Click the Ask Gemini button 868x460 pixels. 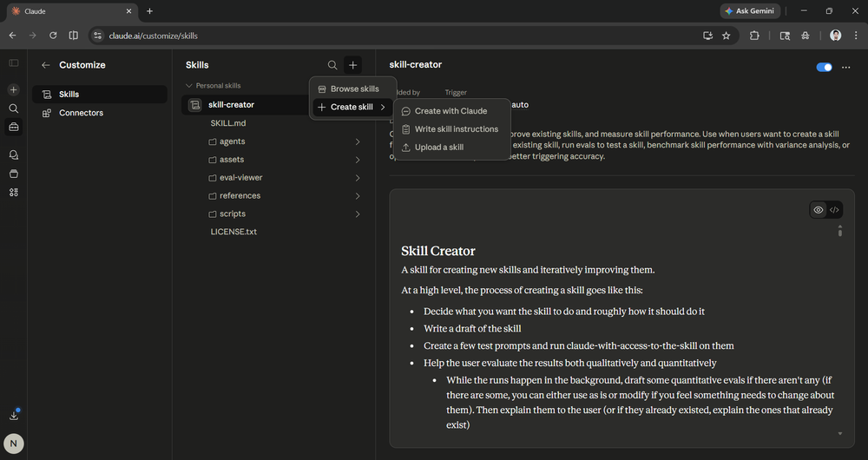pyautogui.click(x=750, y=11)
